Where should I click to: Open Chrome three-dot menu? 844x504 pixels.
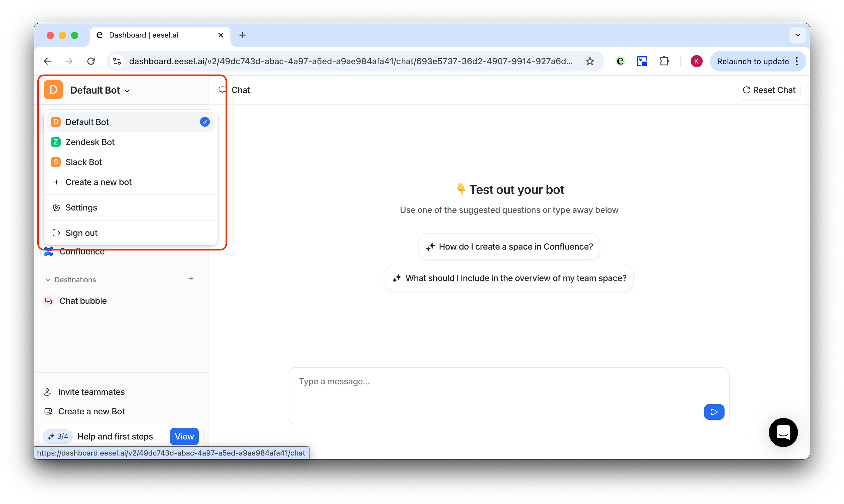(x=797, y=61)
